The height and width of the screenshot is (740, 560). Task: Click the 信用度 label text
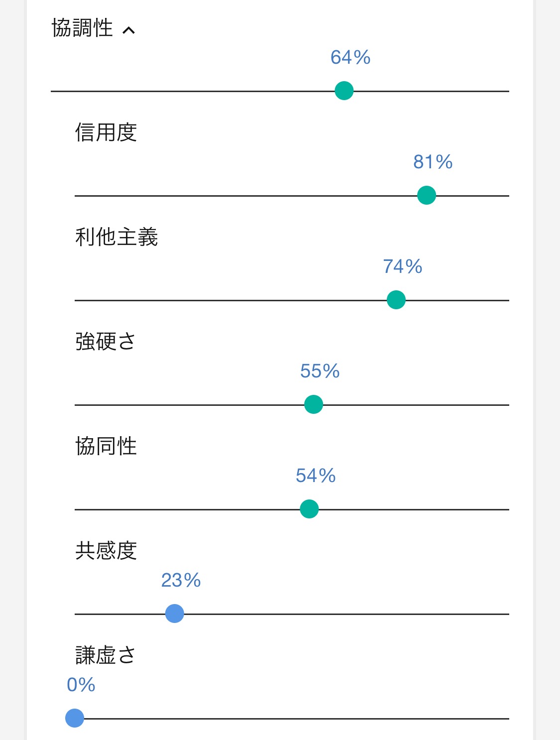[x=106, y=132]
